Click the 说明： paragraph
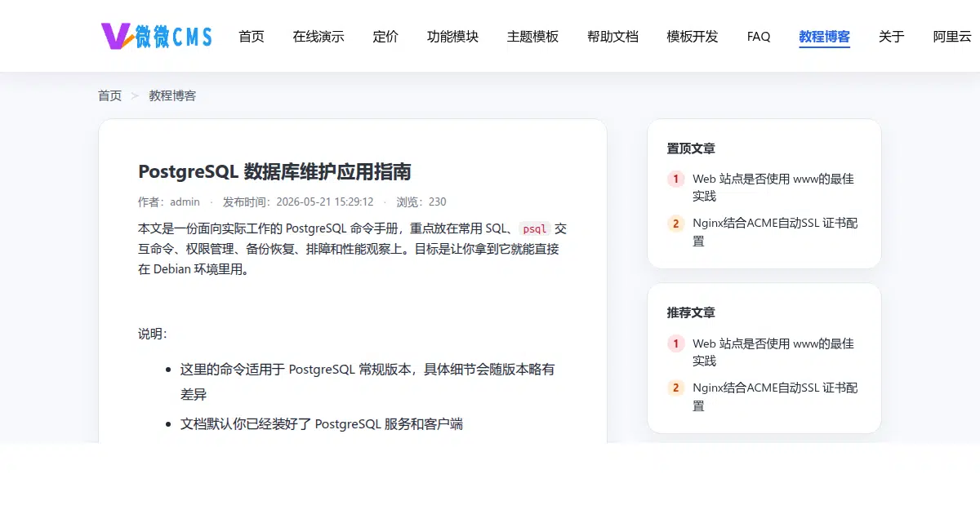The height and width of the screenshot is (514, 980). click(x=153, y=334)
